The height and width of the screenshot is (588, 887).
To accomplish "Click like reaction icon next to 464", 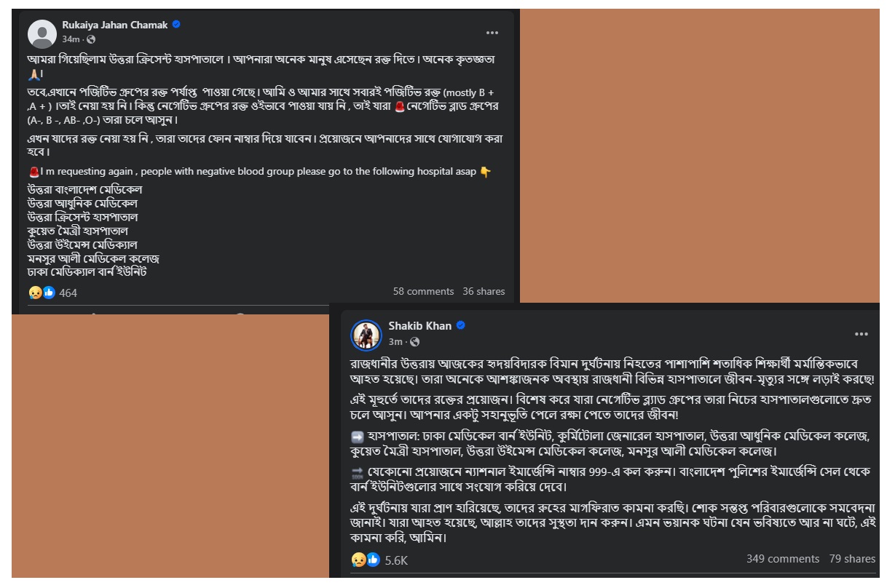I will (x=49, y=293).
